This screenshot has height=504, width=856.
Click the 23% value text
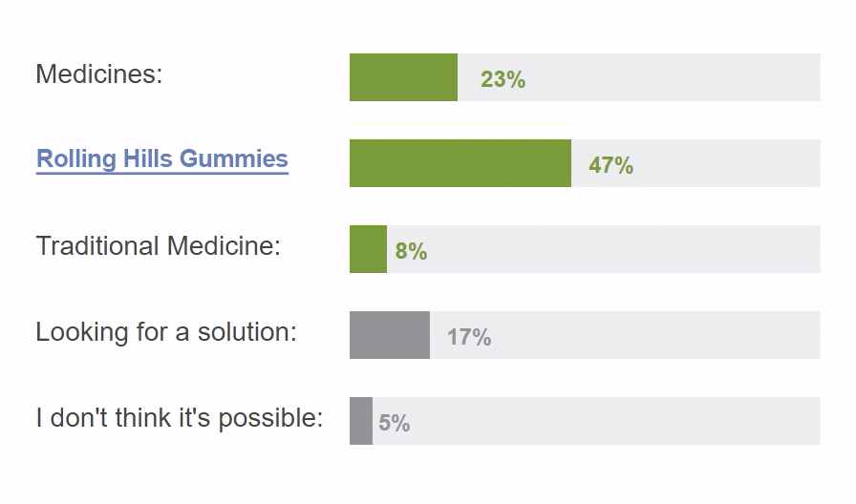503,79
